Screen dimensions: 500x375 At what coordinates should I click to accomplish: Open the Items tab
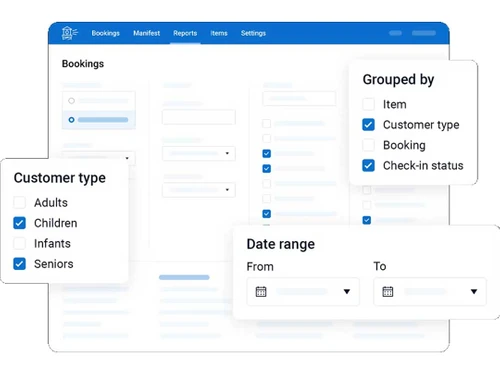(219, 33)
